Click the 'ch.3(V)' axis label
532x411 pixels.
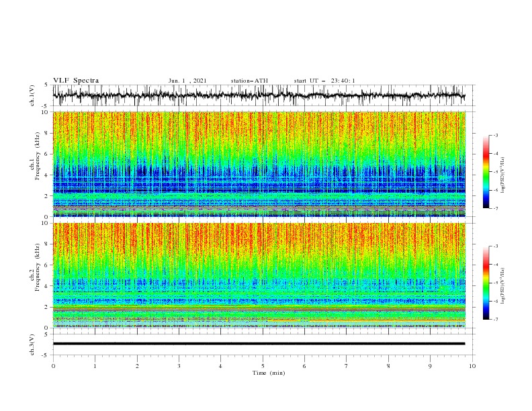click(x=32, y=345)
